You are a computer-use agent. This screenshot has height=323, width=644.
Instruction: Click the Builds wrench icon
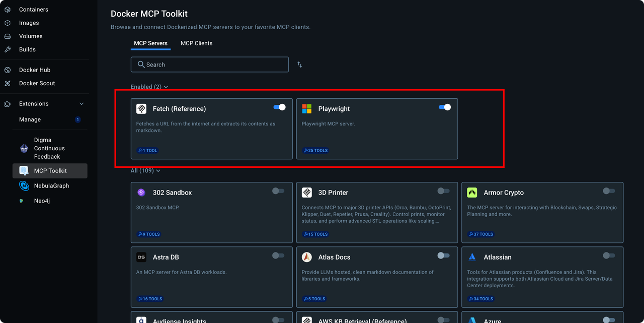click(x=8, y=49)
